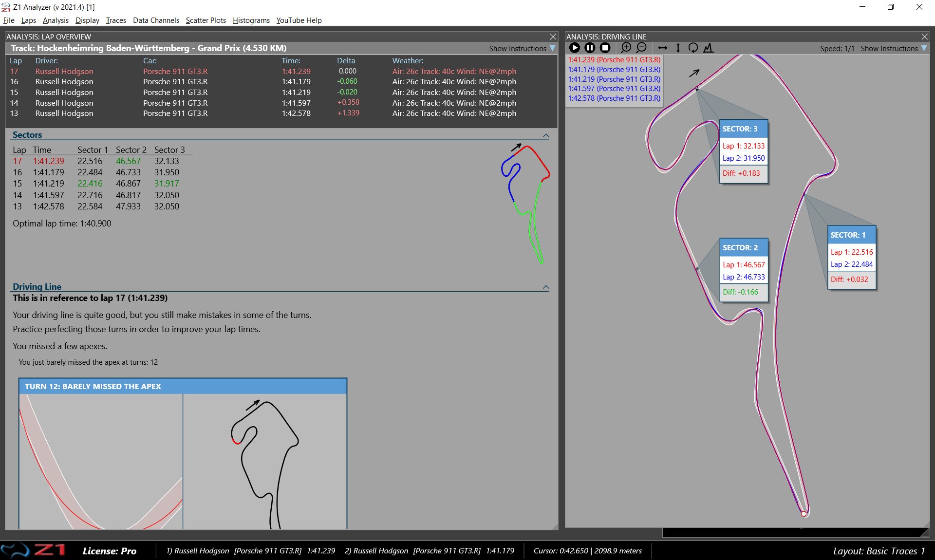Open the Scatter Plots menu
935x560 pixels.
[x=206, y=20]
